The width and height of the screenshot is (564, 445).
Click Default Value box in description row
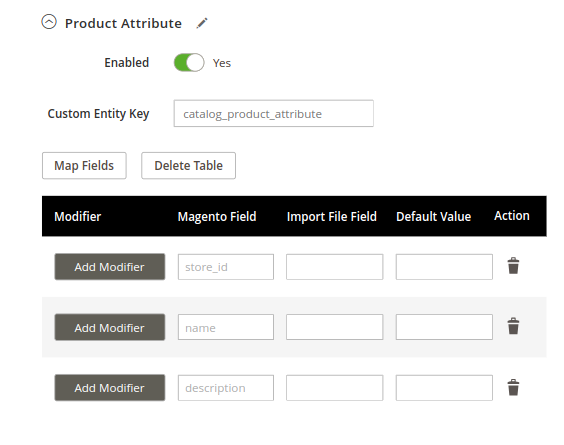tap(444, 388)
